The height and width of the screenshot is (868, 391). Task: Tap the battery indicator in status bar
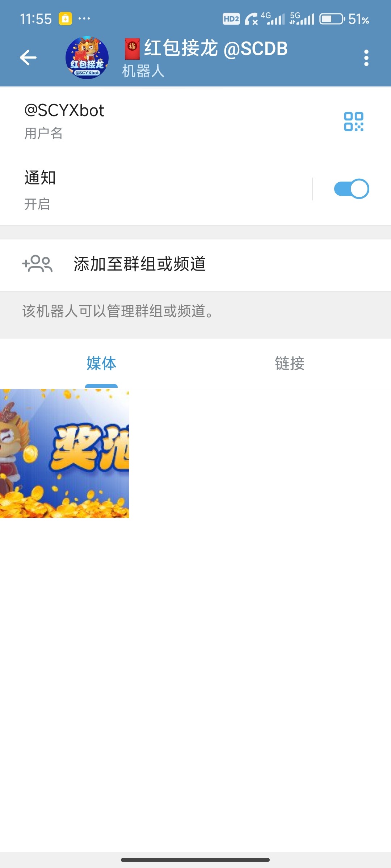[332, 19]
